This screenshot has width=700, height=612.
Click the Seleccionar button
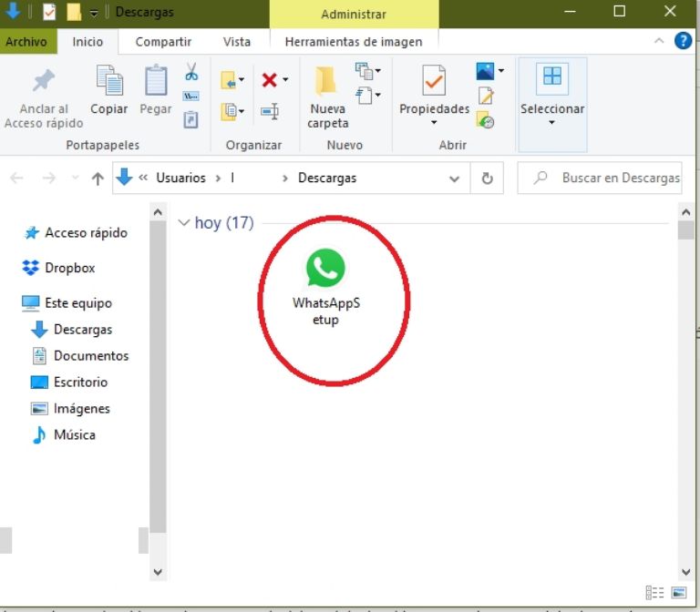click(x=551, y=105)
